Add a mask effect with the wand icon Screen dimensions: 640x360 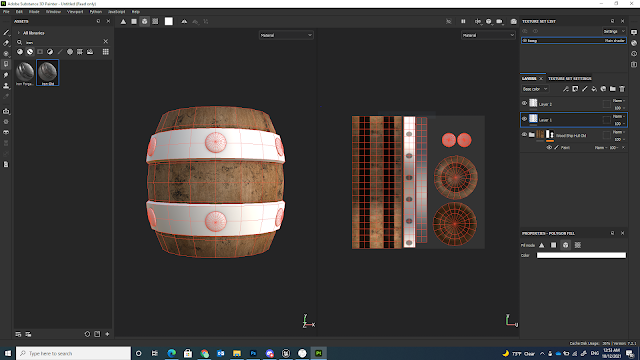point(566,89)
